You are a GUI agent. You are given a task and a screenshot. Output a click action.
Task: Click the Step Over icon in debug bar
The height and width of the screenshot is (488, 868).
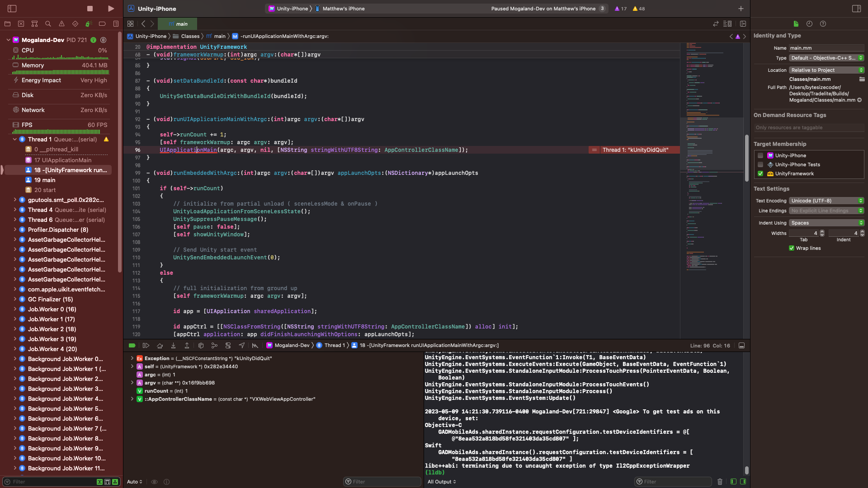pos(160,345)
